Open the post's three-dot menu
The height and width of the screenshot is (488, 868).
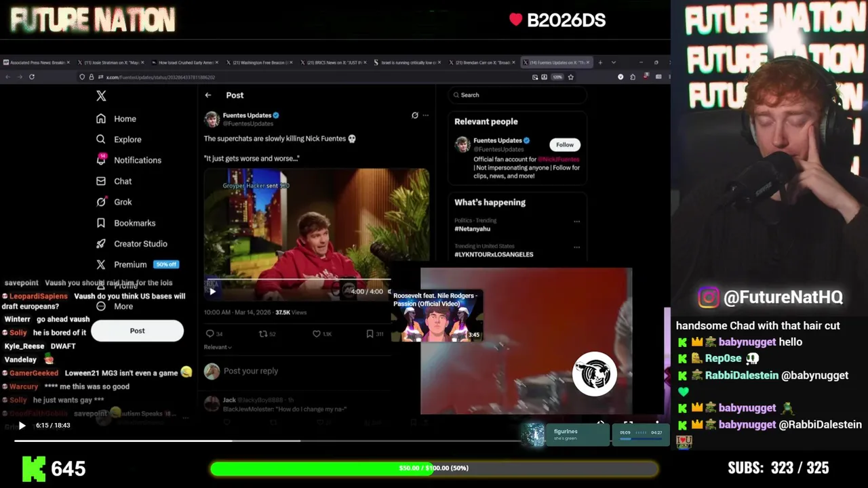tap(426, 115)
